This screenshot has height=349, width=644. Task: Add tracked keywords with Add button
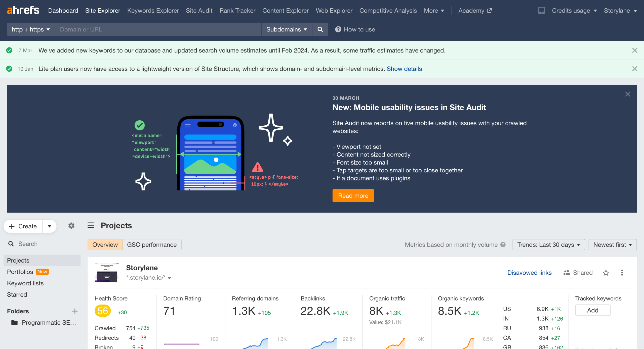pos(592,310)
